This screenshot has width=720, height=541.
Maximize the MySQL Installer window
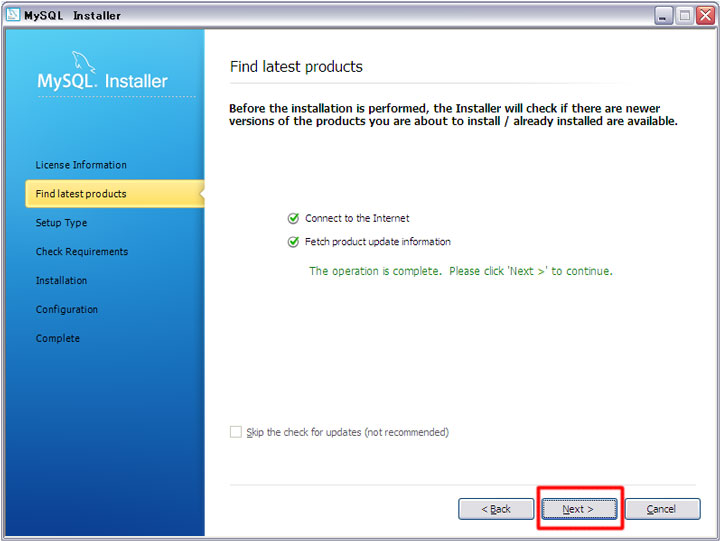[684, 16]
